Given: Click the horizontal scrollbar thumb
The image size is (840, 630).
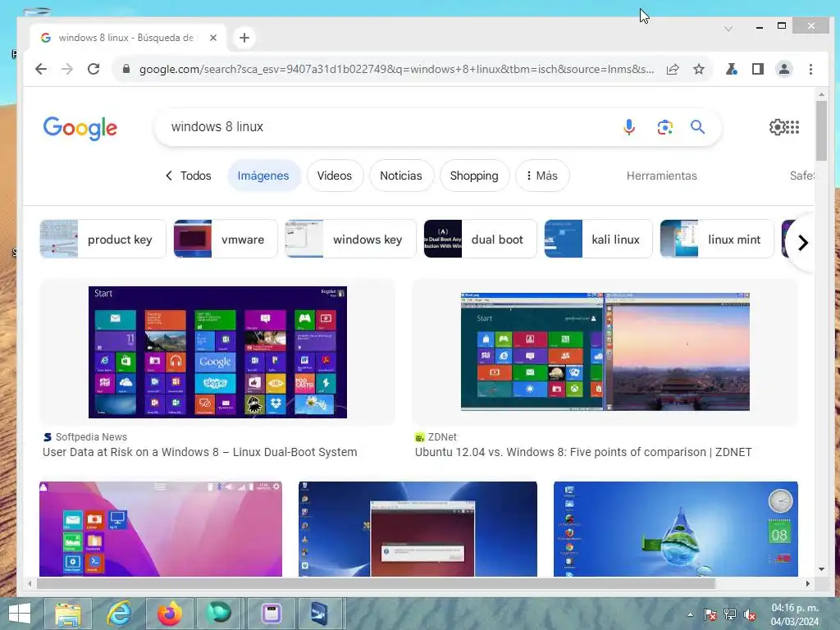Looking at the screenshot, I should (376, 583).
